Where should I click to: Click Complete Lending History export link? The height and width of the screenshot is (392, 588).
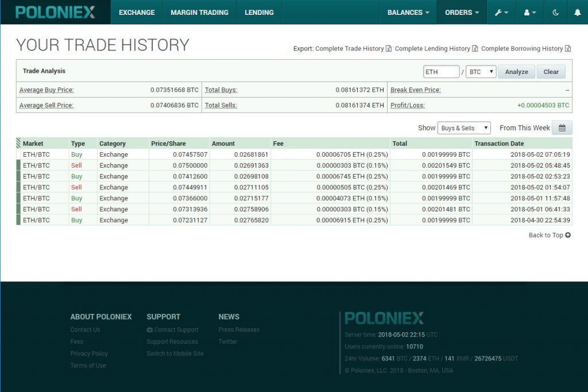click(x=432, y=48)
